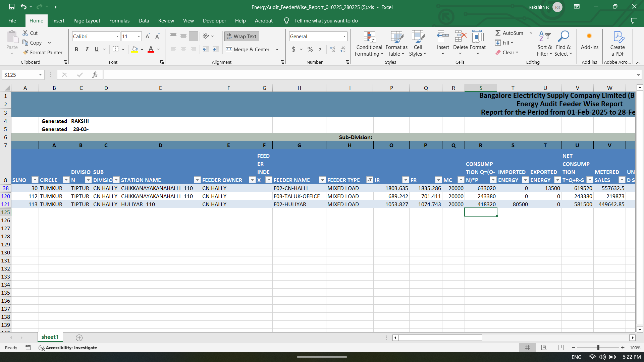Toggle Bold formatting
This screenshot has height=362, width=644.
76,49
